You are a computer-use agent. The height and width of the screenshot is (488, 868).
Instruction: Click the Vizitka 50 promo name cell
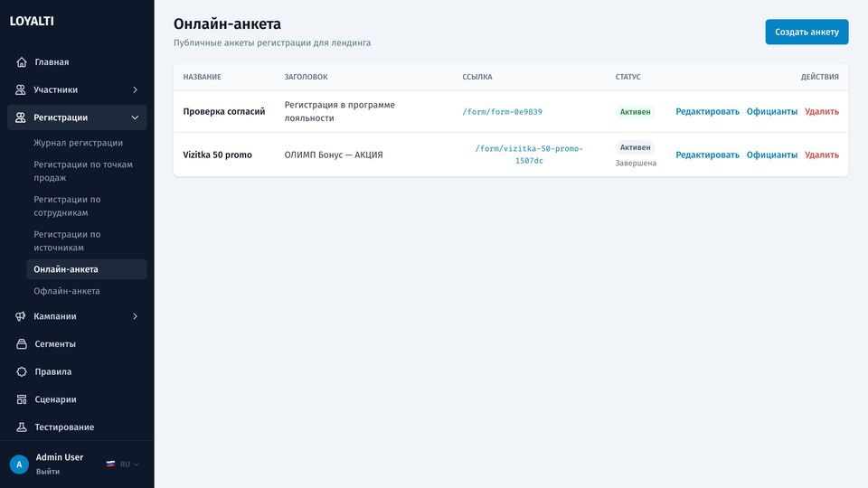(x=217, y=155)
